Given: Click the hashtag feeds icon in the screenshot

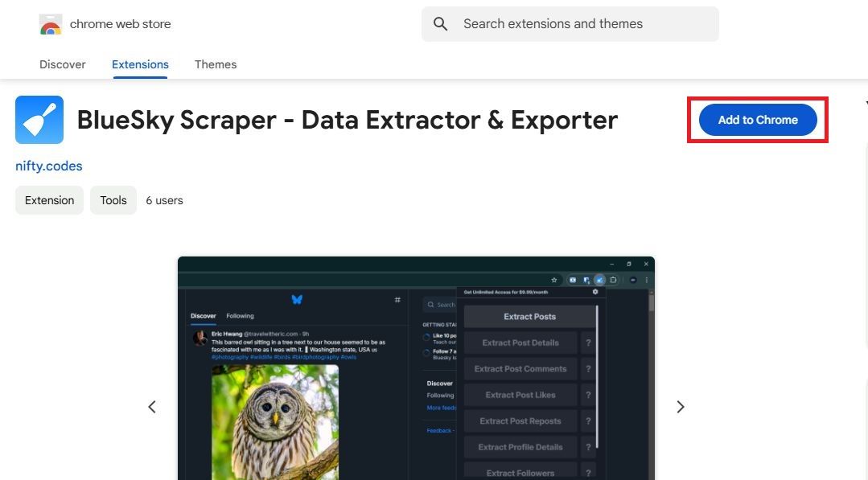Looking at the screenshot, I should 397,298.
